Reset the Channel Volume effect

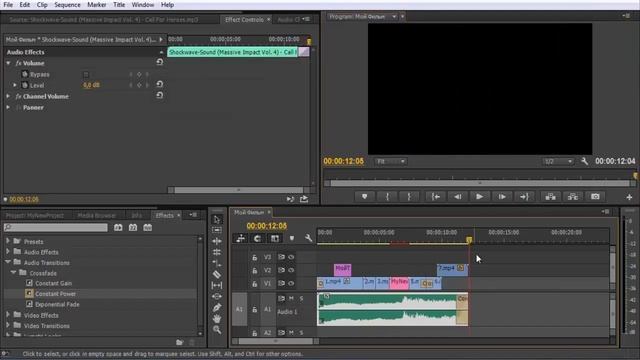pos(160,95)
